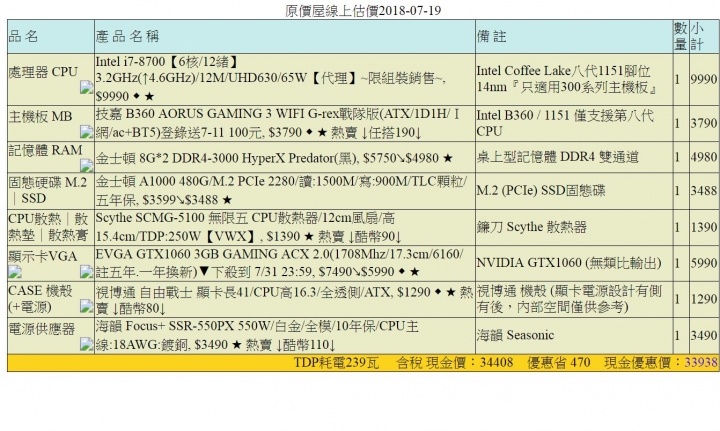The image size is (720, 431).
Task: Click the 9990 value in subtotal column
Action: (703, 79)
